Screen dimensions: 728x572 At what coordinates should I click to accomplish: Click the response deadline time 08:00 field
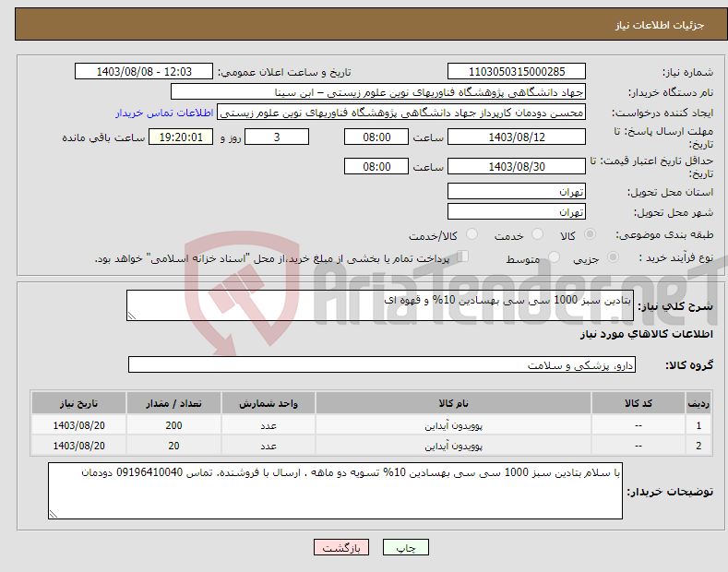tap(376, 137)
